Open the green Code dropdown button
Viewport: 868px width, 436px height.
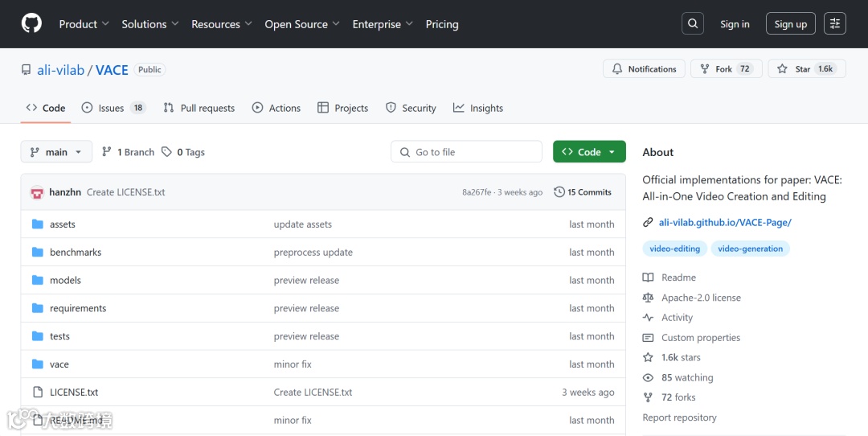[x=589, y=152]
